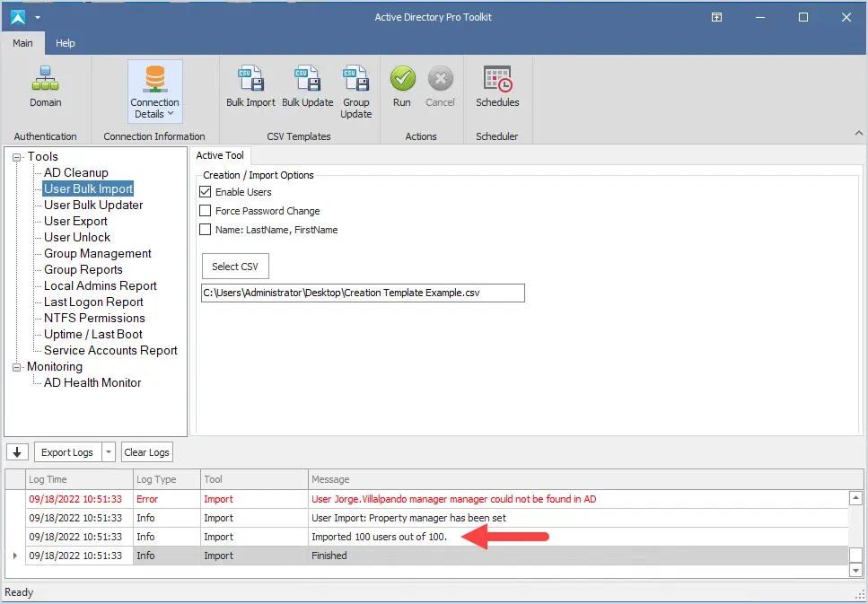Click the down-arrow log scroll button
Viewport: 868px width, 604px height.
17,451
